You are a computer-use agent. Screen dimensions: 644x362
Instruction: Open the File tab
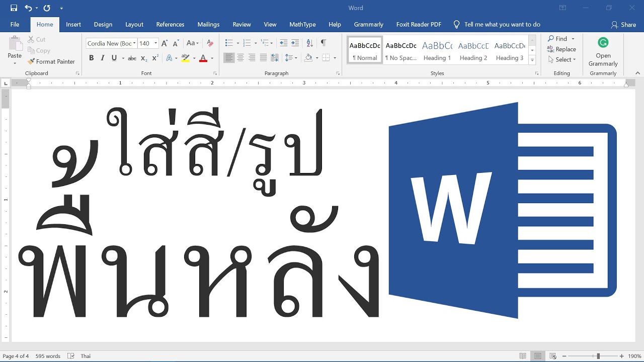[15, 24]
